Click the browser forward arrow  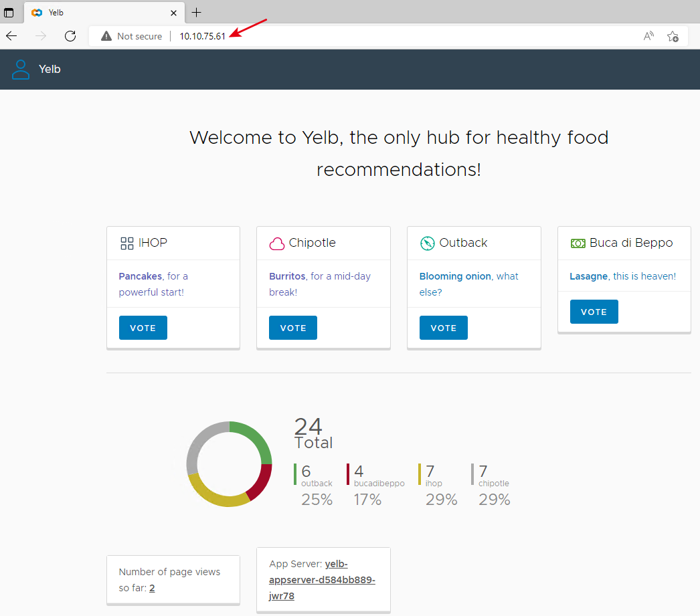click(41, 36)
